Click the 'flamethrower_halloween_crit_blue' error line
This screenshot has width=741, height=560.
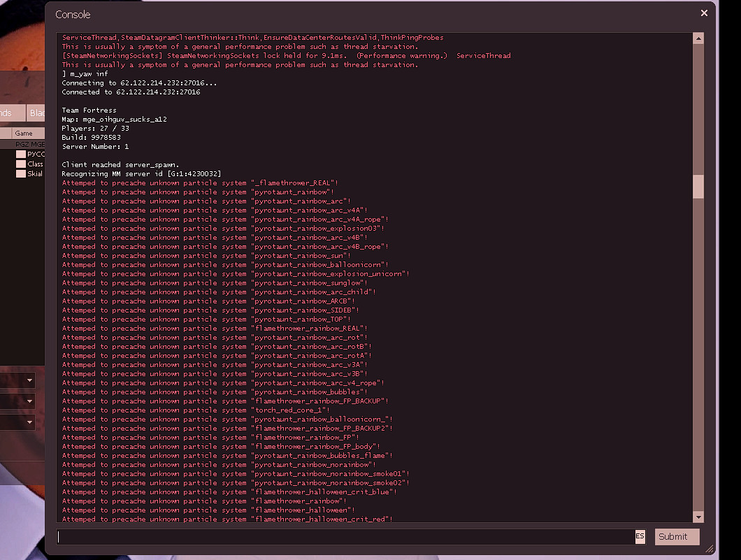pyautogui.click(x=229, y=492)
